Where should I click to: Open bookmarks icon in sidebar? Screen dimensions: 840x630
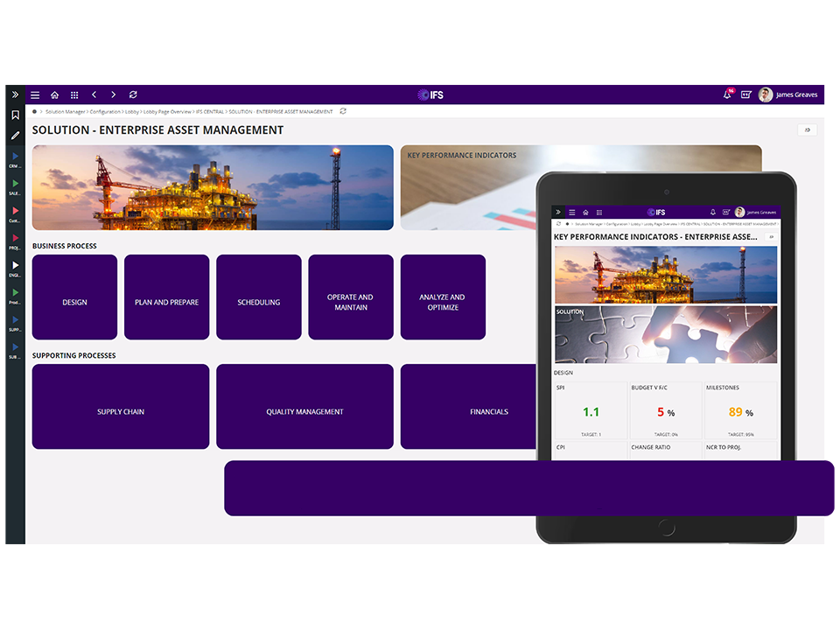[15, 115]
